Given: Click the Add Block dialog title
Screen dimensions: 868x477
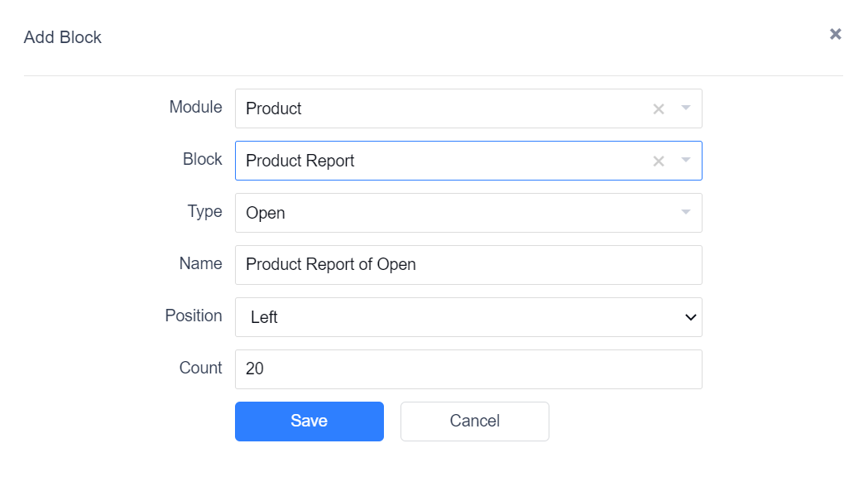Looking at the screenshot, I should tap(63, 37).
